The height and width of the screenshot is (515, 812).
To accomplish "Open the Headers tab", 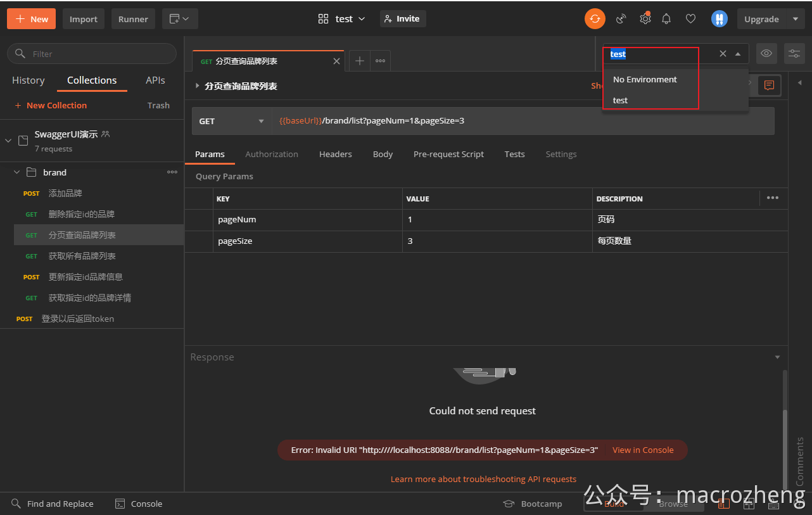I will pos(336,154).
